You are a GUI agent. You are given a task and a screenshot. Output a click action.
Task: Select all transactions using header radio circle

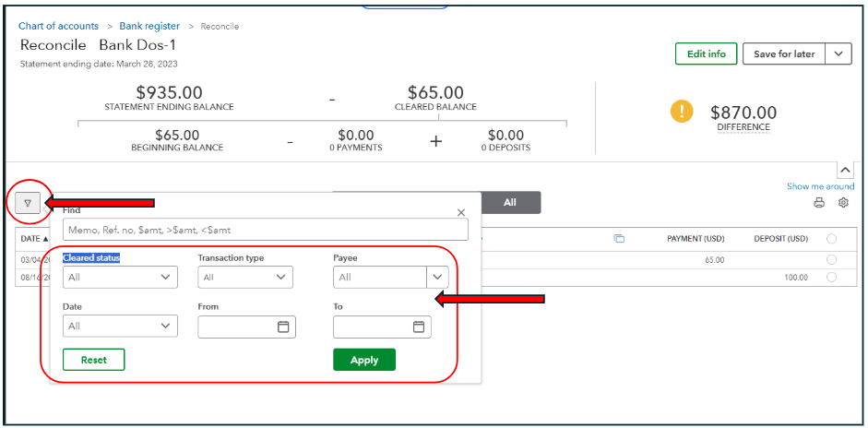[x=832, y=239]
